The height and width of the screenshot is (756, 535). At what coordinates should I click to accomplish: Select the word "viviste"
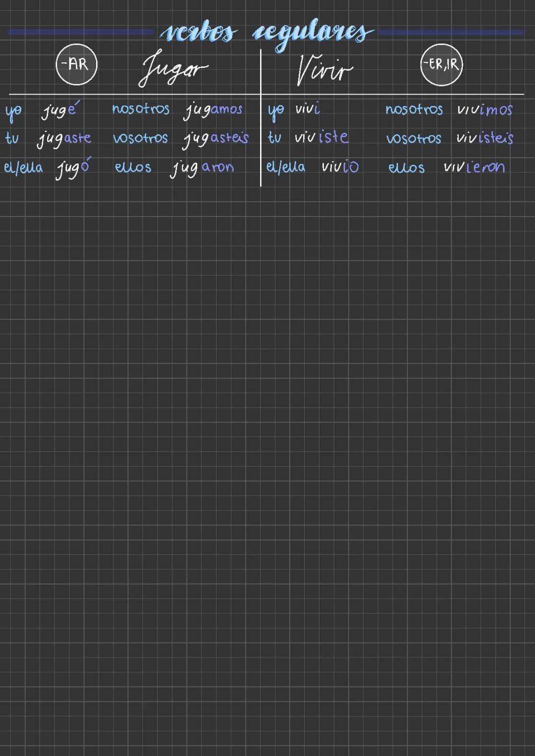point(321,137)
